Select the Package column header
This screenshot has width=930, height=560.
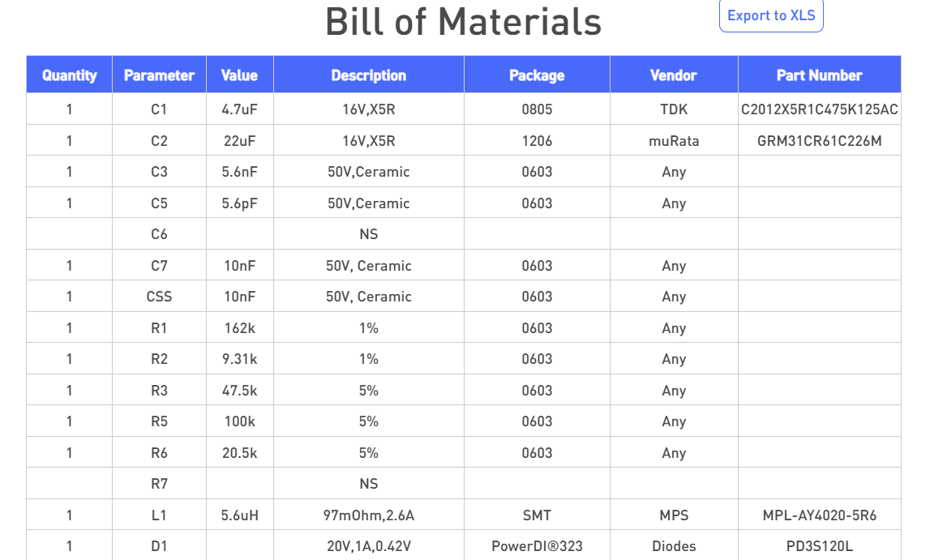point(537,75)
